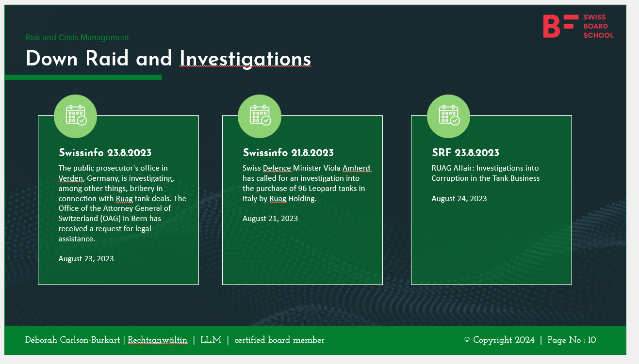Click the heading "SRF 23.8.2023"

[x=465, y=153]
